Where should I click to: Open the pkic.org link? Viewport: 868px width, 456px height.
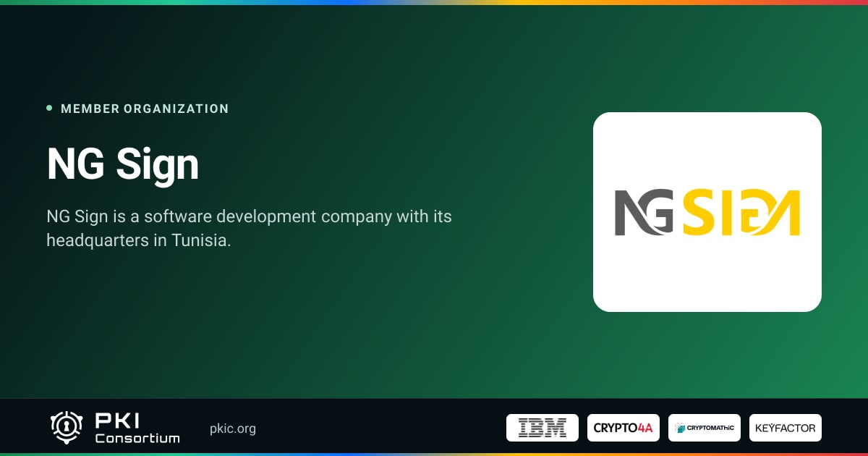click(x=233, y=428)
